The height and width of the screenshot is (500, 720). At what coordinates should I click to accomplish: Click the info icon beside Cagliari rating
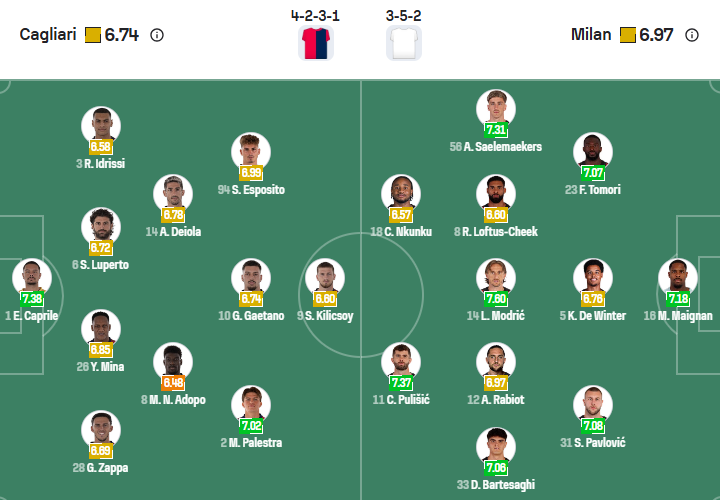(x=157, y=35)
